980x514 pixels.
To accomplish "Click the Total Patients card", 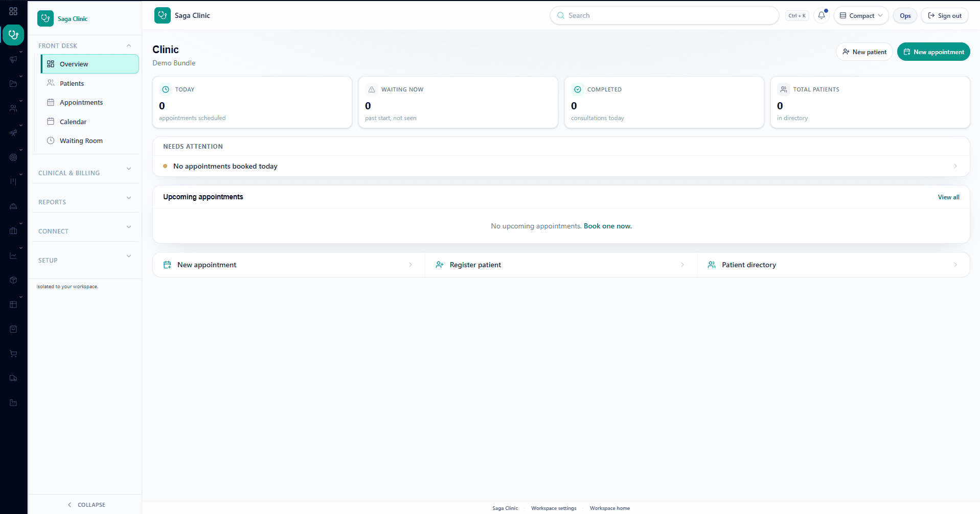I will click(x=870, y=102).
